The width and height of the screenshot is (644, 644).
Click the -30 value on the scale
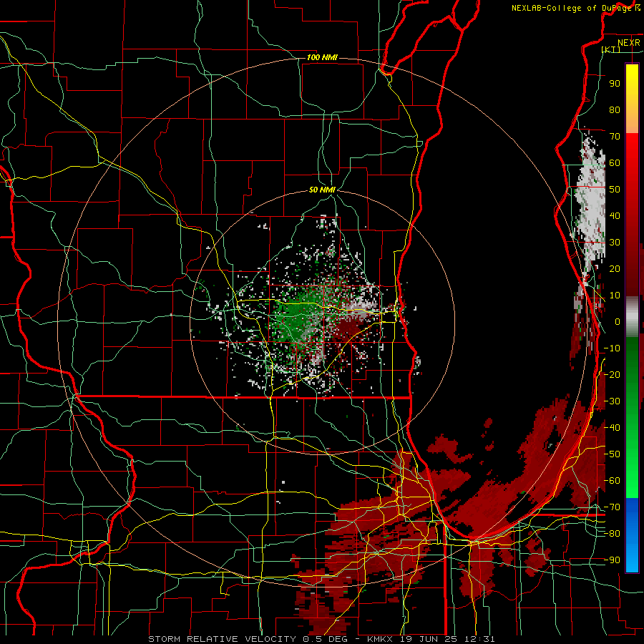click(x=612, y=401)
